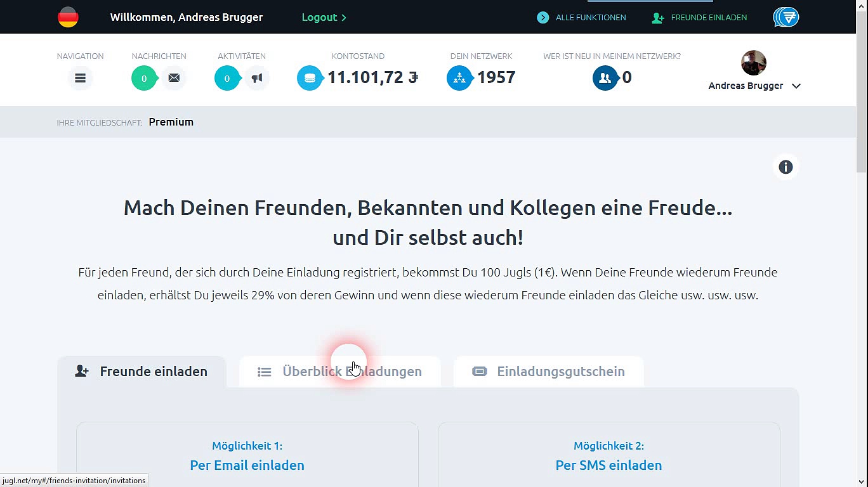Screen dimensions: 868x487
Task: Click the Logout link
Action: coord(324,17)
